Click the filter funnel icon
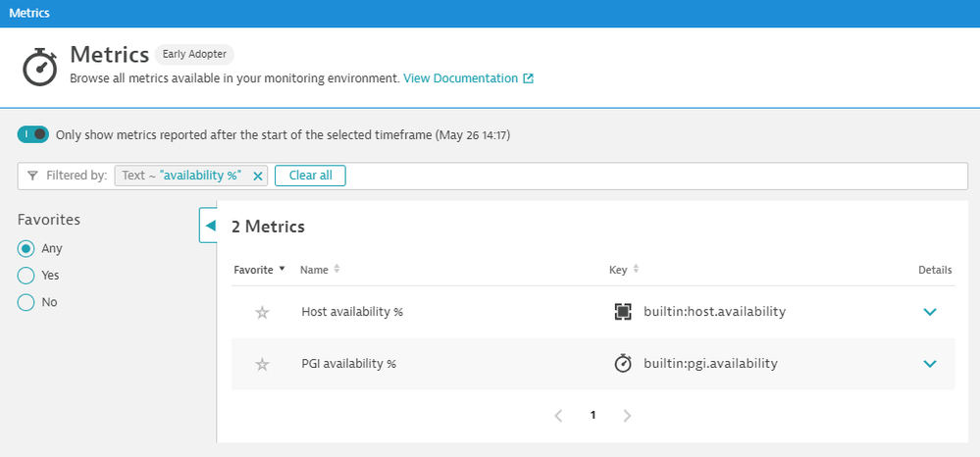 click(x=33, y=176)
